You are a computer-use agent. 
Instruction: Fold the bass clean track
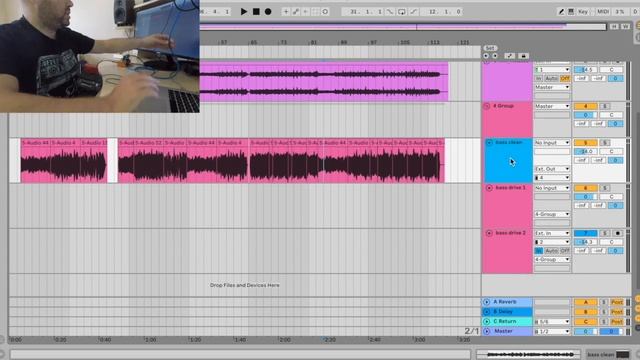tap(489, 143)
